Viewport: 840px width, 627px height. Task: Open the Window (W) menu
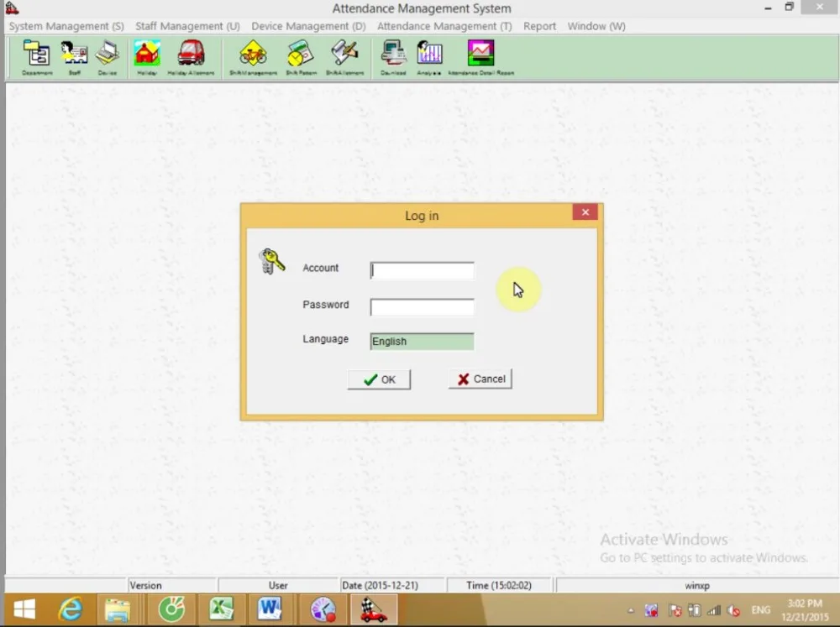point(596,26)
